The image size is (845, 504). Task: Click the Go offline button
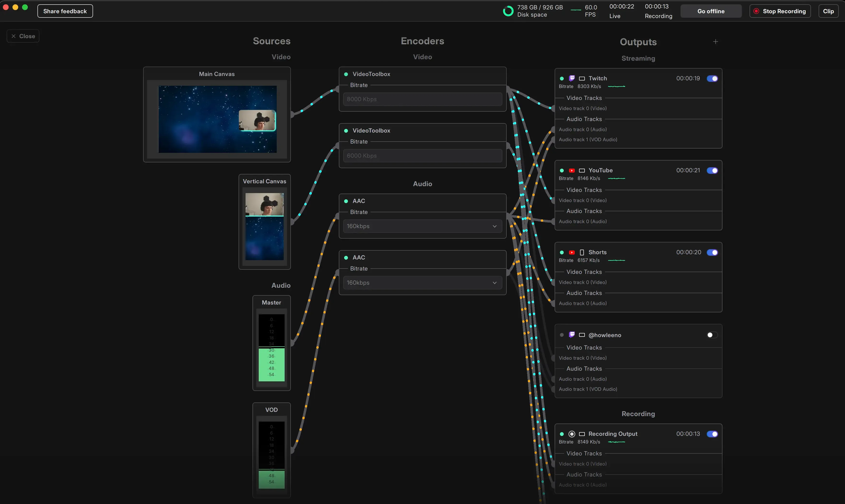point(711,11)
